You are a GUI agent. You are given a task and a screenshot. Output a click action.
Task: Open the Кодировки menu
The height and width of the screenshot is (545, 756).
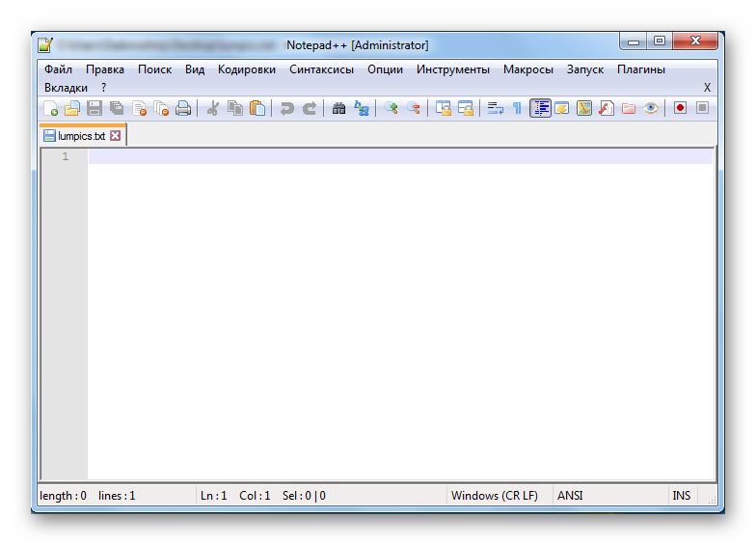(247, 69)
